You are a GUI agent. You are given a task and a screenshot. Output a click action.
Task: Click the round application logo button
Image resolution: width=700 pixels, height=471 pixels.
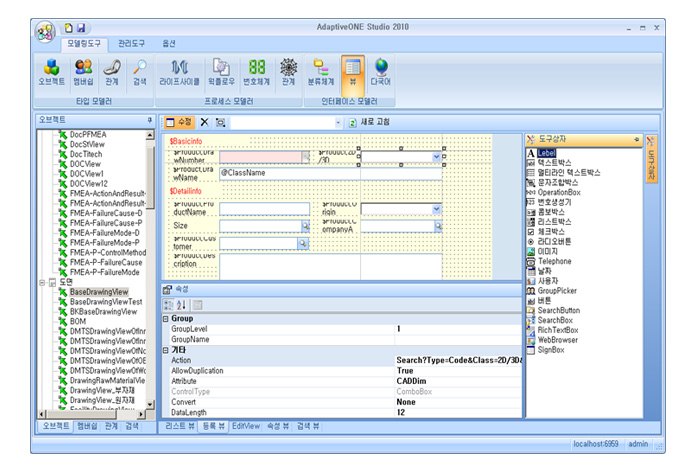(x=46, y=32)
